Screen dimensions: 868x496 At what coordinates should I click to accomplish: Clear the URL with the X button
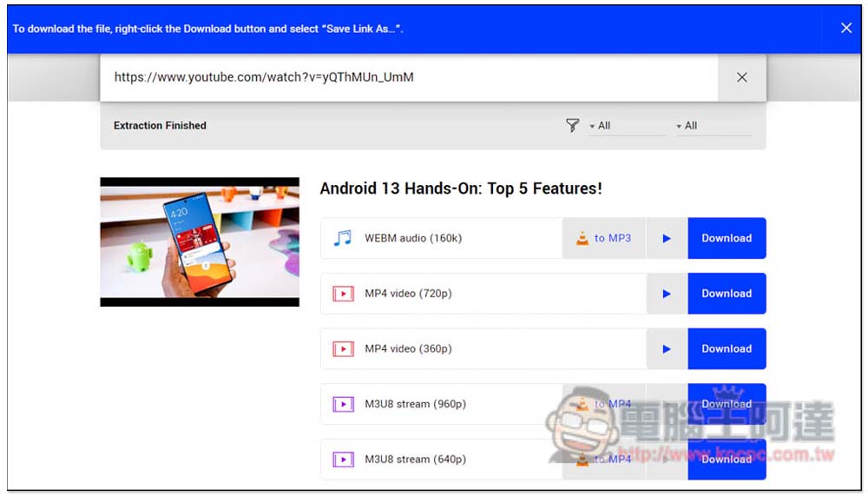tap(741, 77)
